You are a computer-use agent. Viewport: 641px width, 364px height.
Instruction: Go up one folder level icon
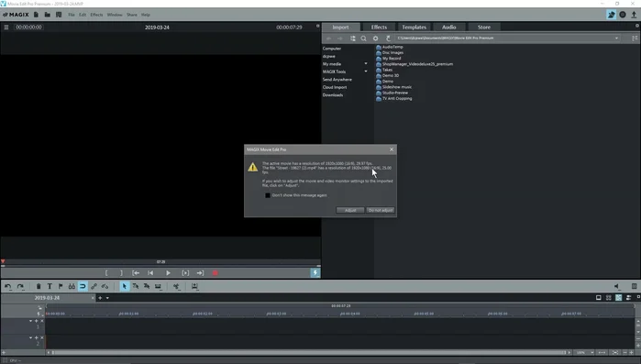point(388,39)
